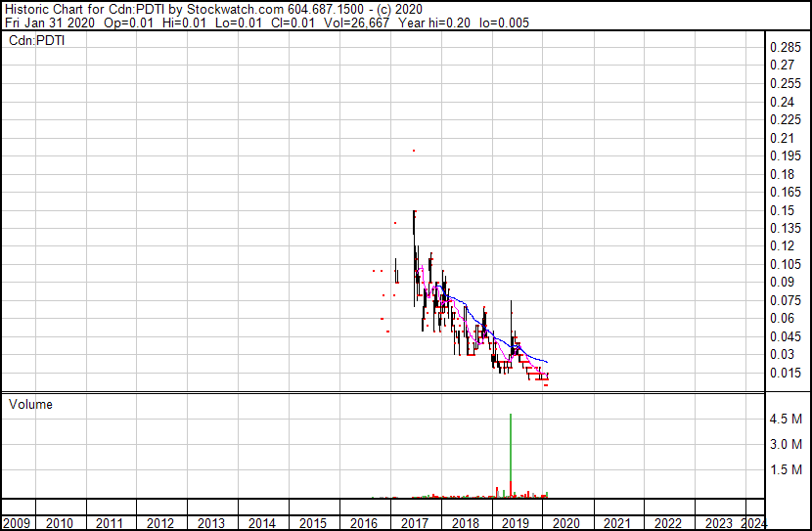The height and width of the screenshot is (531, 812).
Task: Click the 2010 year label on time axis
Action: tap(60, 523)
